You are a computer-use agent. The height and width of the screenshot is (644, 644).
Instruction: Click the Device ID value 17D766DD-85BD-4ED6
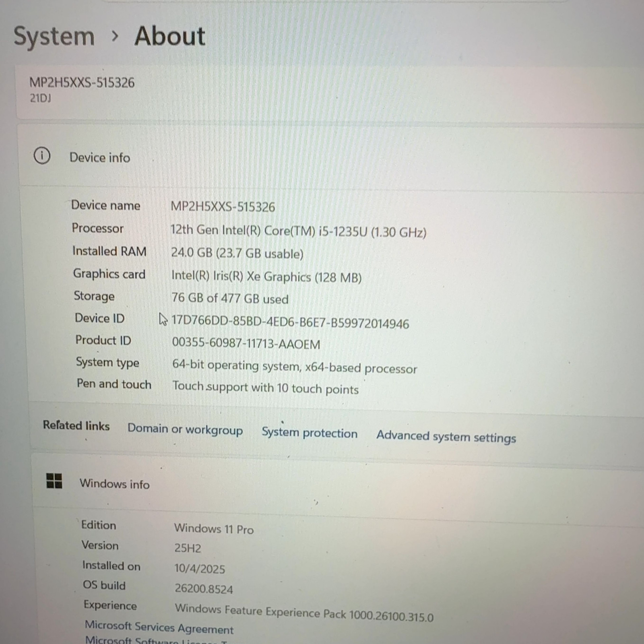tap(290, 322)
